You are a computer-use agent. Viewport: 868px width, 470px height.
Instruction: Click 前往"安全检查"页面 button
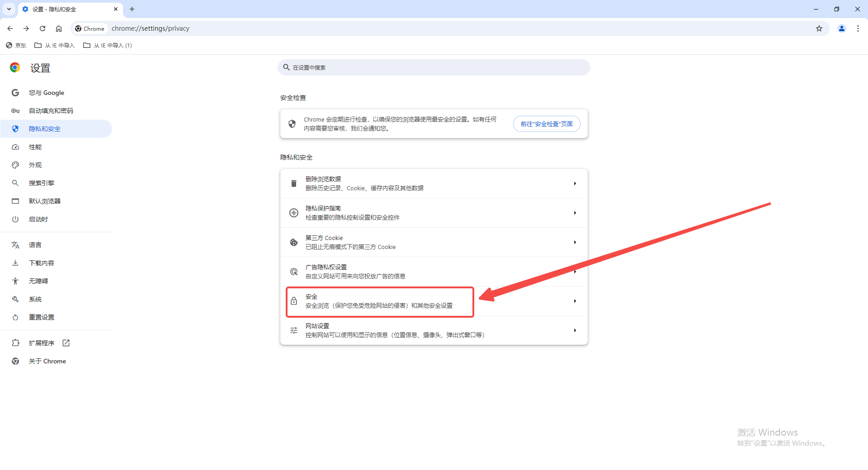(547, 124)
